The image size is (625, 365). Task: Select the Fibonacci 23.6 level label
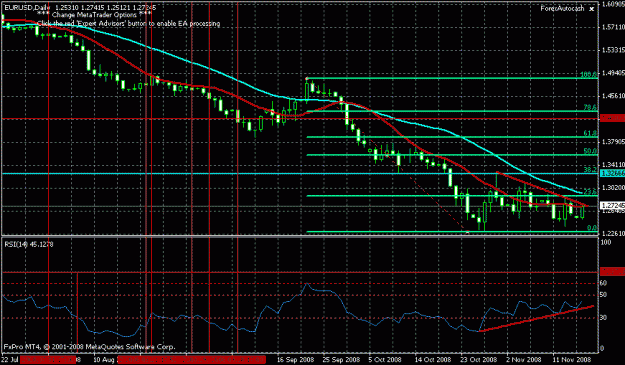(x=590, y=192)
